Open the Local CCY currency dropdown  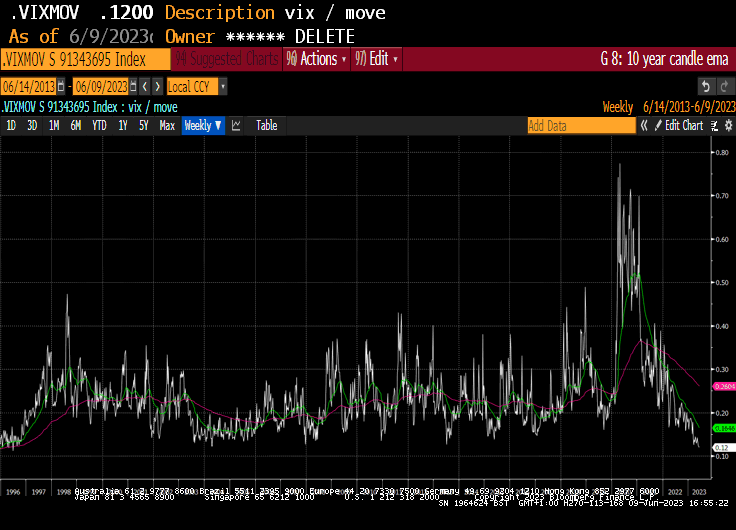[x=197, y=87]
